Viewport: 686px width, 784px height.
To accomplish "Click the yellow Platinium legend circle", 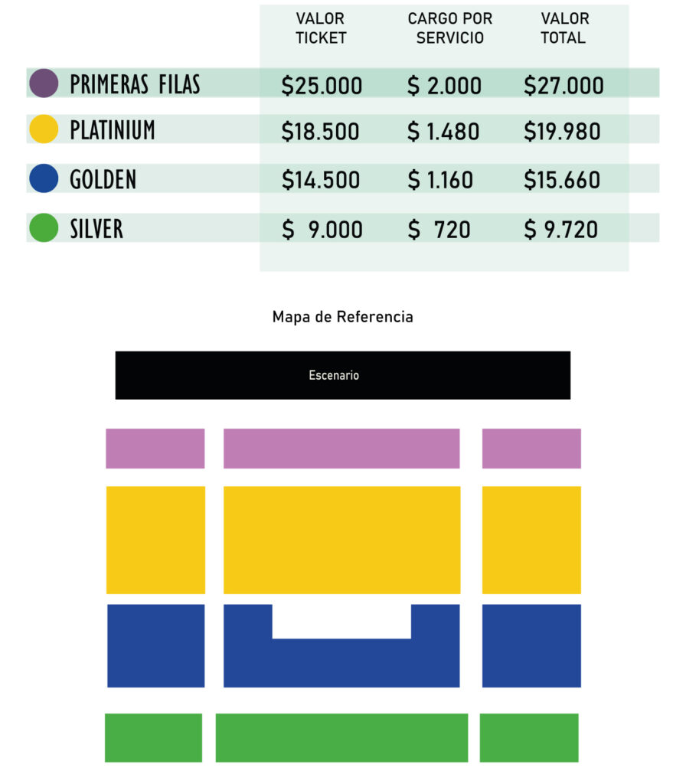I will (44, 129).
